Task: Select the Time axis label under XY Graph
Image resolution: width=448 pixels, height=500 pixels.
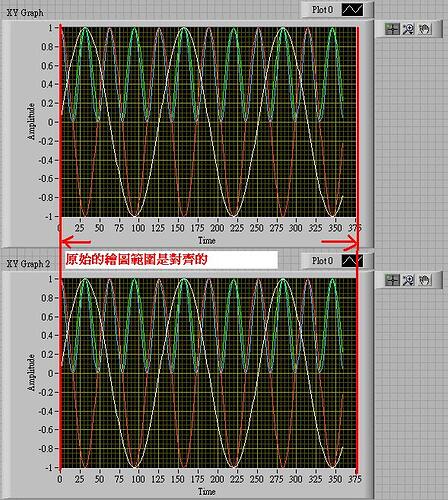Action: pyautogui.click(x=207, y=240)
